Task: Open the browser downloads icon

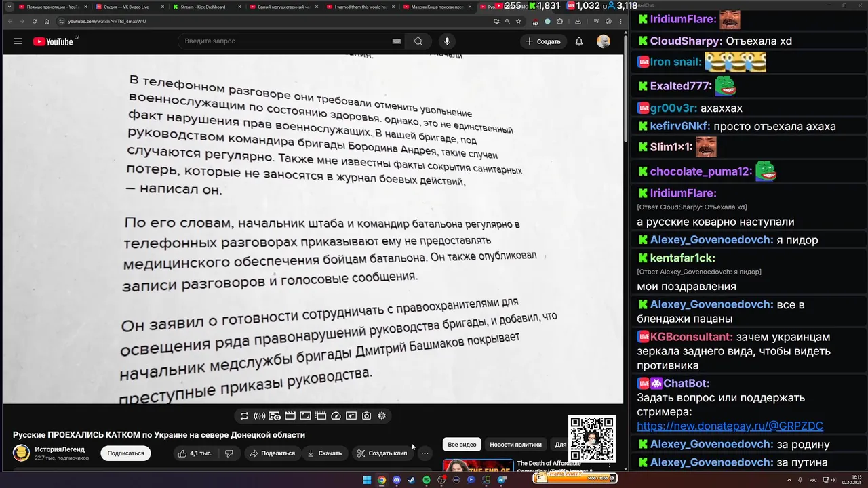Action: click(578, 21)
